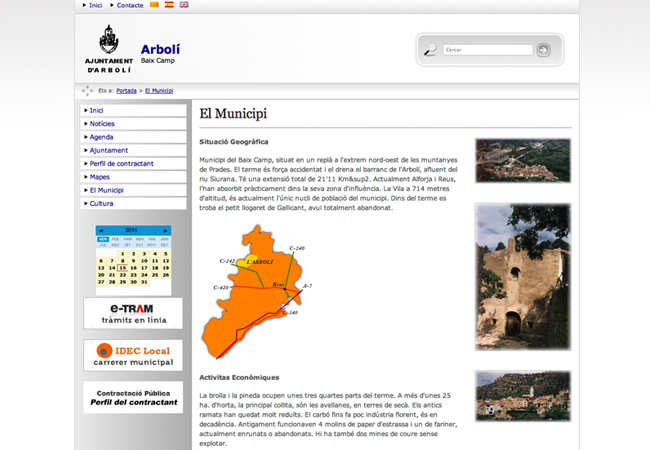Screen dimensions: 650x450
Task: Click the stone church photo thumbnail
Action: [523, 277]
